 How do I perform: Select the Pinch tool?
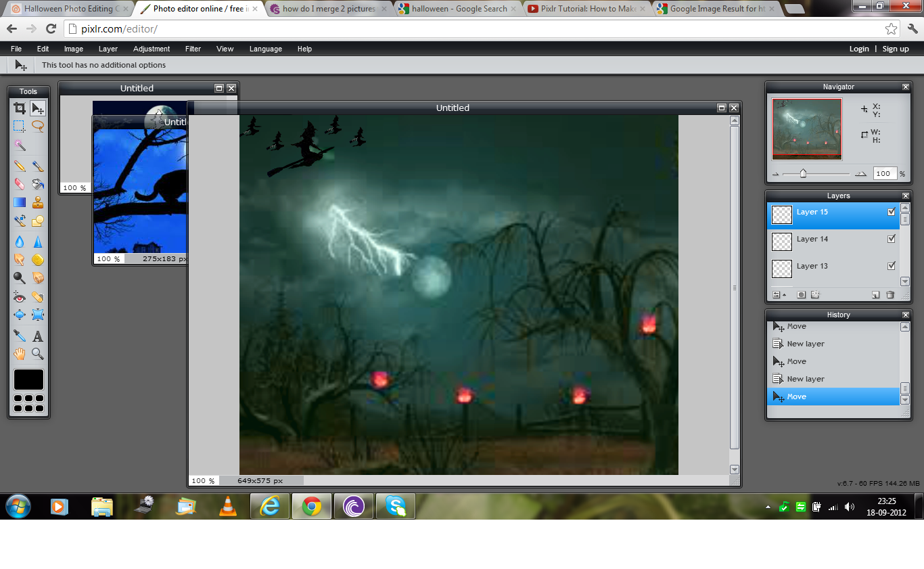click(x=38, y=315)
